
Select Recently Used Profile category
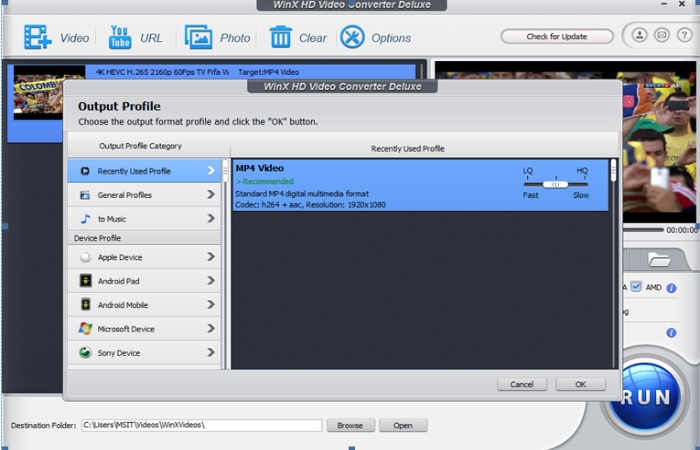[x=144, y=171]
